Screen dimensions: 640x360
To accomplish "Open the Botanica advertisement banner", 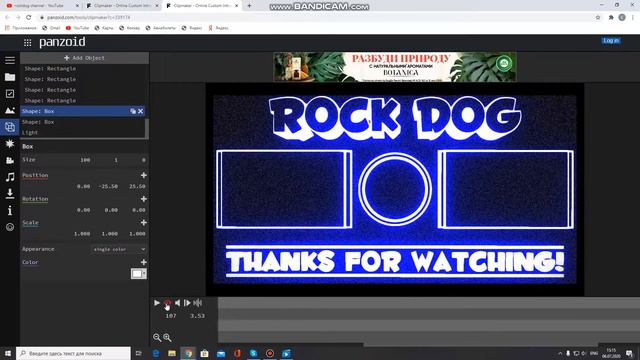I will pyautogui.click(x=395, y=67).
